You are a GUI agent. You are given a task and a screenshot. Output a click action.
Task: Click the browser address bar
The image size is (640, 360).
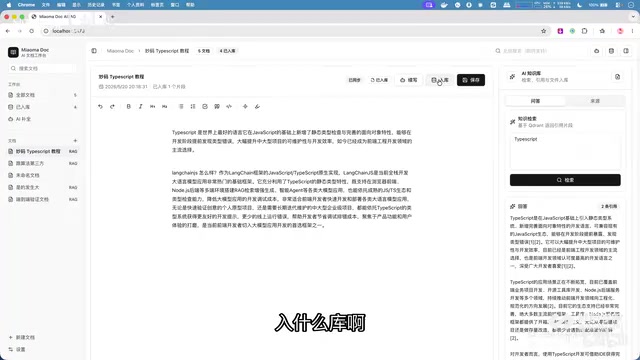point(294,31)
